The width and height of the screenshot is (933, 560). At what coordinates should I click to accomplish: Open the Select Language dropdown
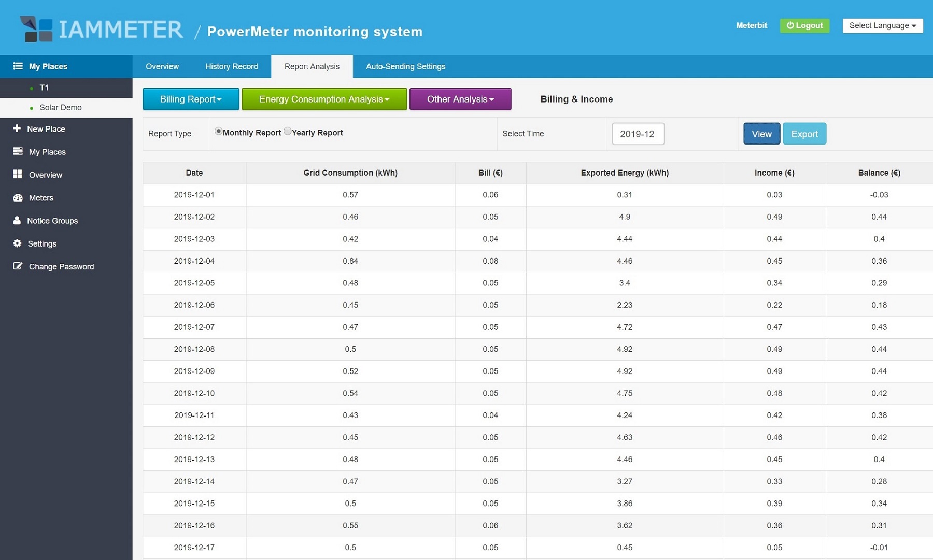(882, 25)
